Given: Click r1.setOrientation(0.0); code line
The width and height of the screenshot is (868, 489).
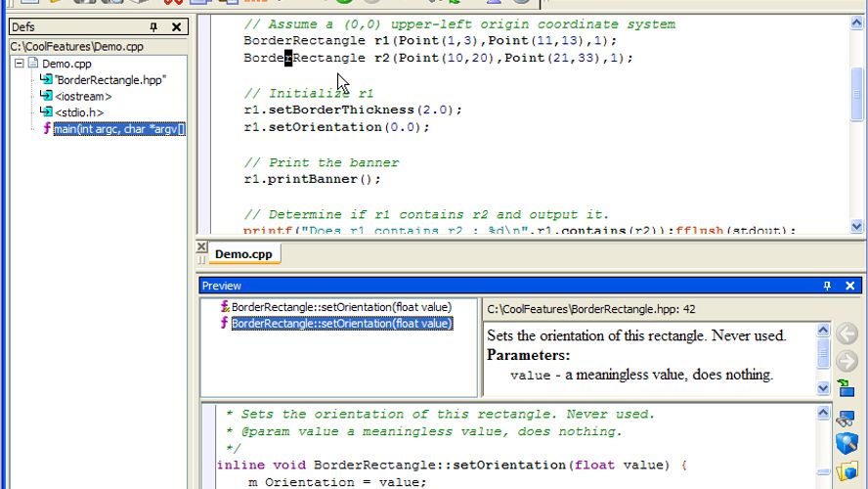Looking at the screenshot, I should coord(336,127).
